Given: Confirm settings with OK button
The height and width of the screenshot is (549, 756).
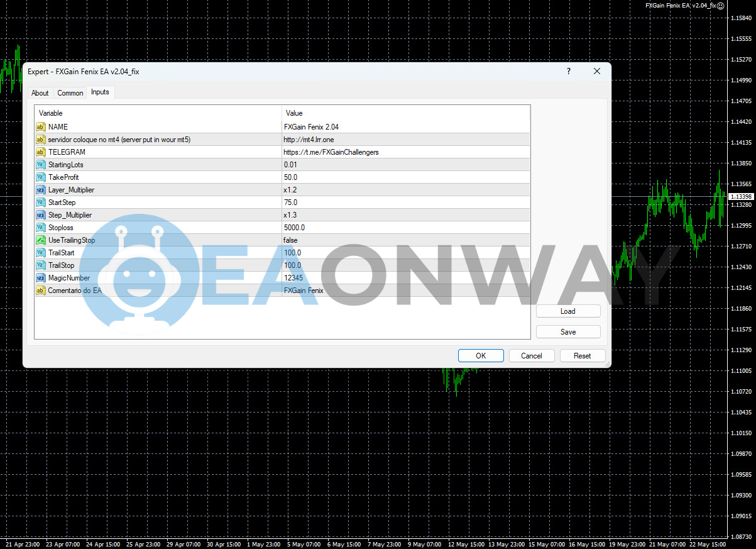Looking at the screenshot, I should pos(481,356).
